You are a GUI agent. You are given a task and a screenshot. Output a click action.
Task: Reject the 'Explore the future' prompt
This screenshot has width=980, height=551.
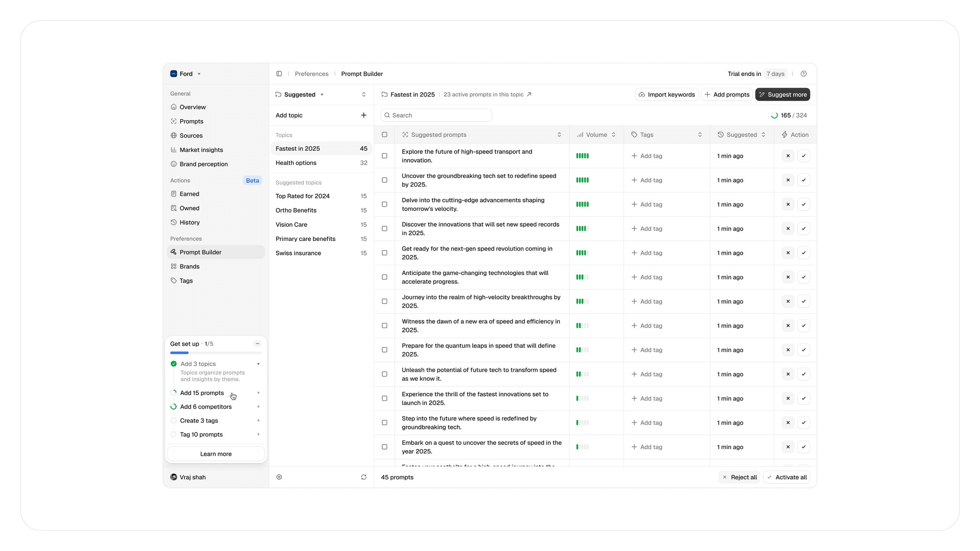point(788,156)
